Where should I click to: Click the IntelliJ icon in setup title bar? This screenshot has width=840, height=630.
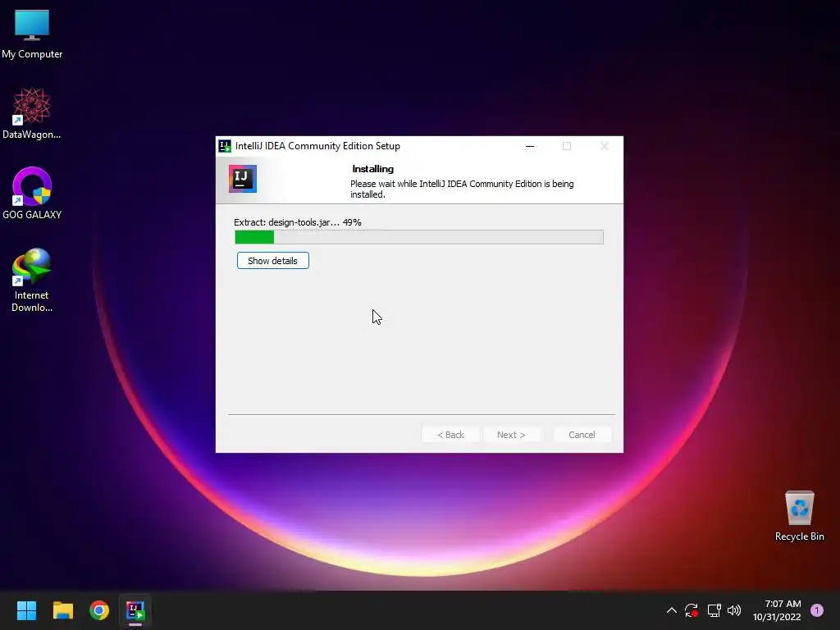[225, 146]
